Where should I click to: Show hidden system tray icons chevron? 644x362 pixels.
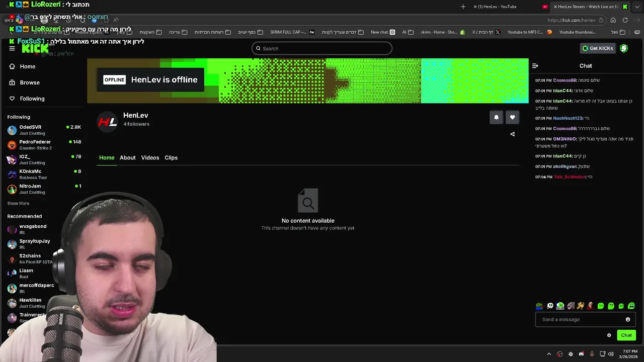click(549, 354)
